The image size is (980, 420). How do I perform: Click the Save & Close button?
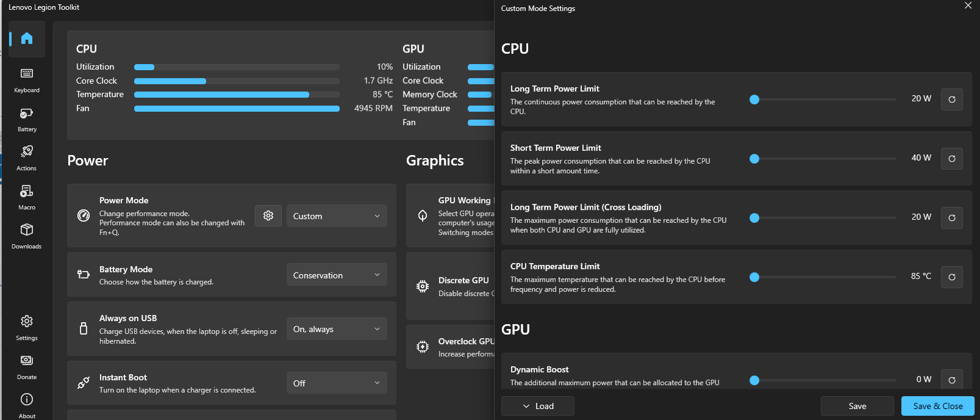(x=937, y=406)
